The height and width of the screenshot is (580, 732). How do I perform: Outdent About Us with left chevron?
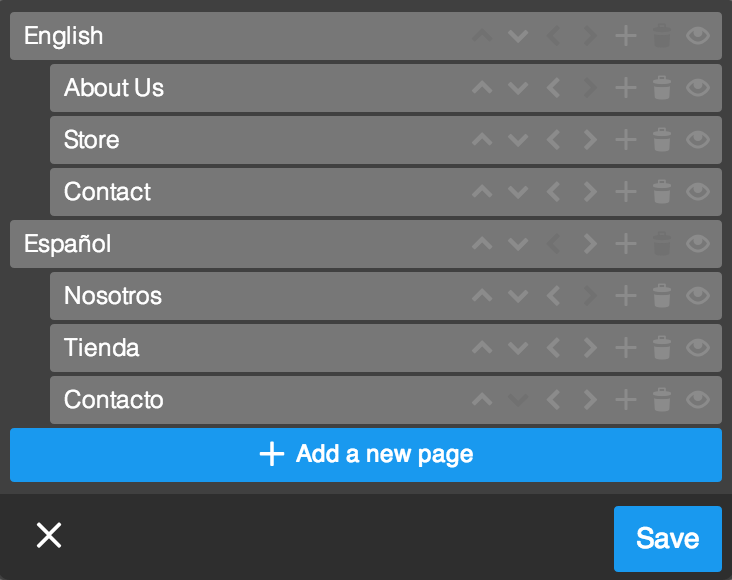pyautogui.click(x=553, y=88)
